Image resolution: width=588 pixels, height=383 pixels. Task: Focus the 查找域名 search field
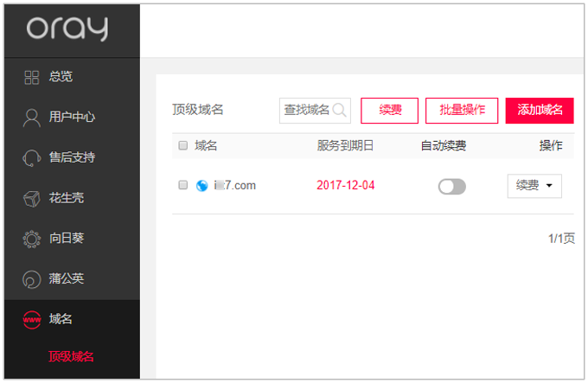pos(315,111)
